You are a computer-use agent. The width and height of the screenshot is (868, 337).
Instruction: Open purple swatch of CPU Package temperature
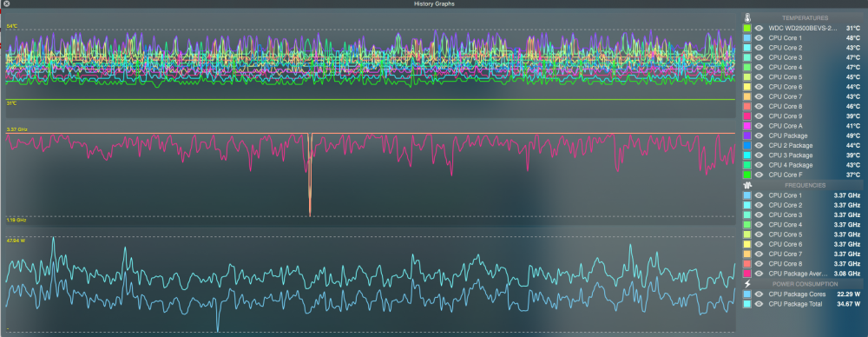point(747,135)
